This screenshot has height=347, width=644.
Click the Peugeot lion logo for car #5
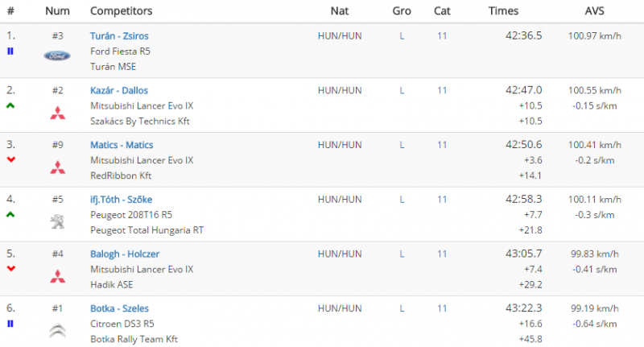pos(57,221)
